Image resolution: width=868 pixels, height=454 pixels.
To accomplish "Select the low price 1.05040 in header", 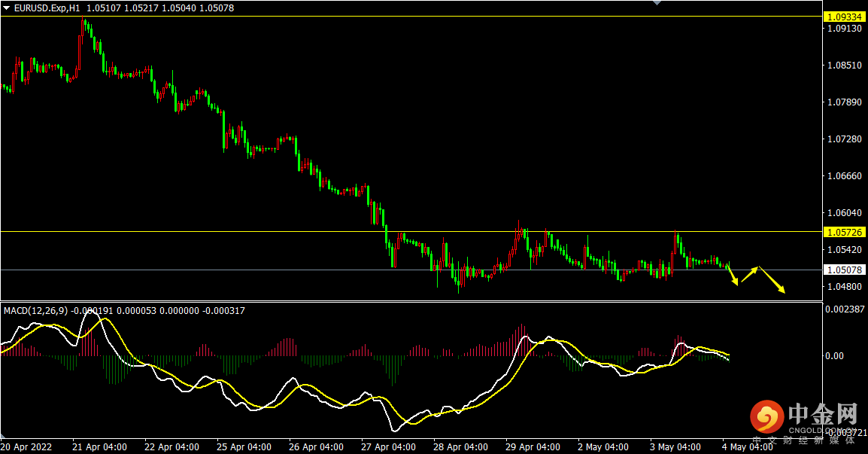I will (179, 8).
